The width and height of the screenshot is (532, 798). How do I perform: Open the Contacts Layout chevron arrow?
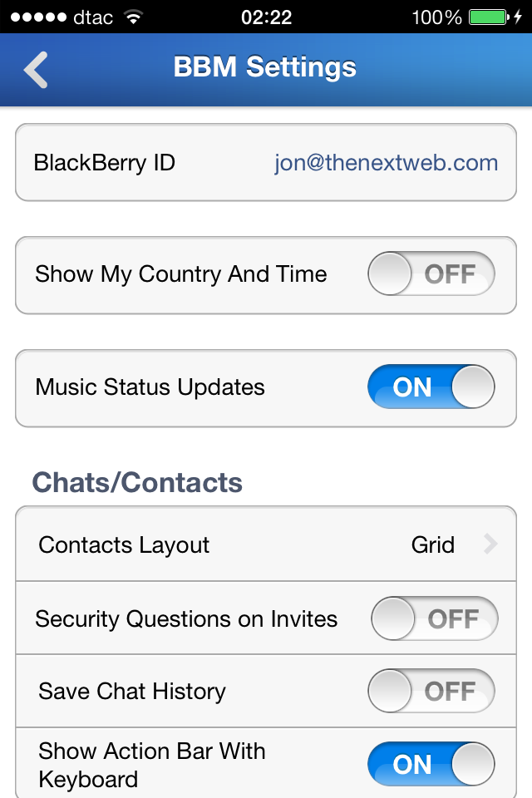click(490, 544)
